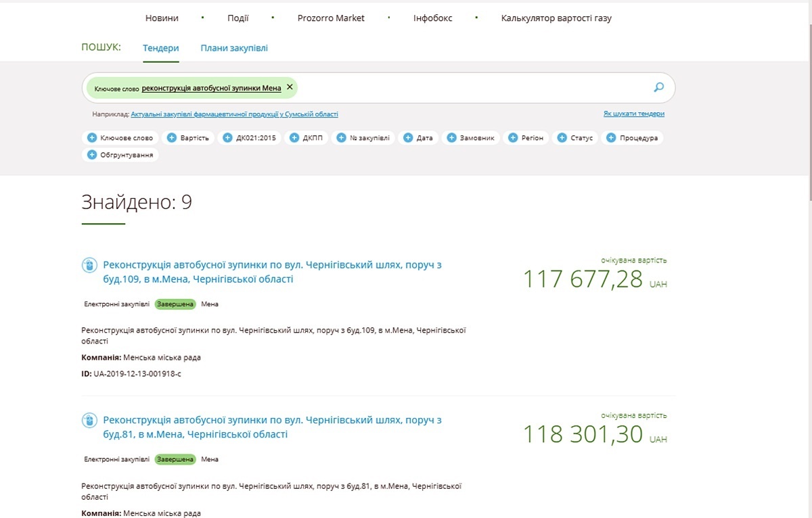Switch to Плани закупівлі tab
The image size is (812, 518).
click(x=234, y=48)
